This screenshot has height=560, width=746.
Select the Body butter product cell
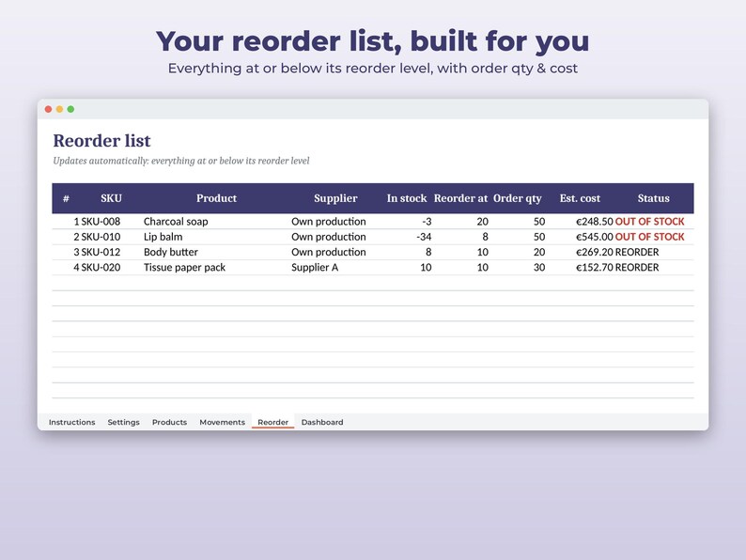pyautogui.click(x=171, y=252)
